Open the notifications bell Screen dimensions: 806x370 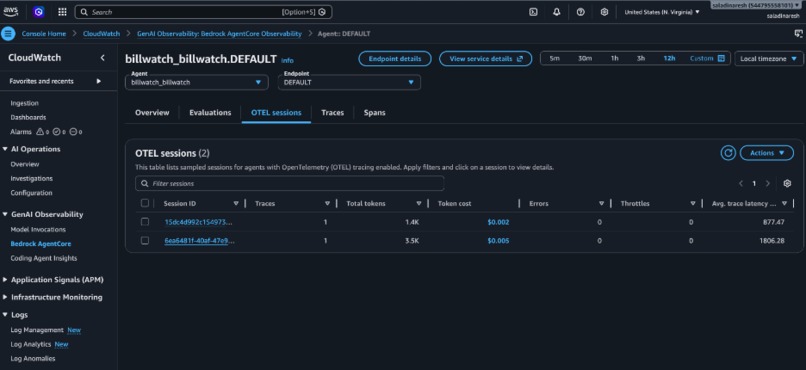tap(557, 12)
